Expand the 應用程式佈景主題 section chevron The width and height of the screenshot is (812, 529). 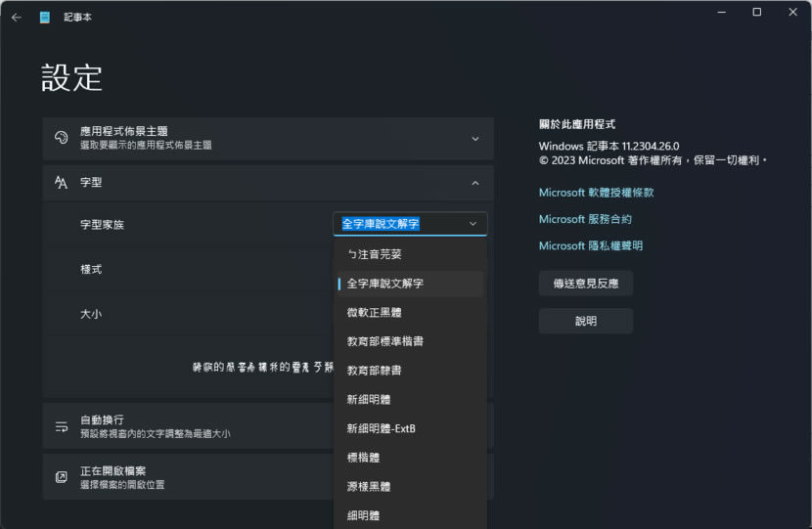tap(474, 139)
